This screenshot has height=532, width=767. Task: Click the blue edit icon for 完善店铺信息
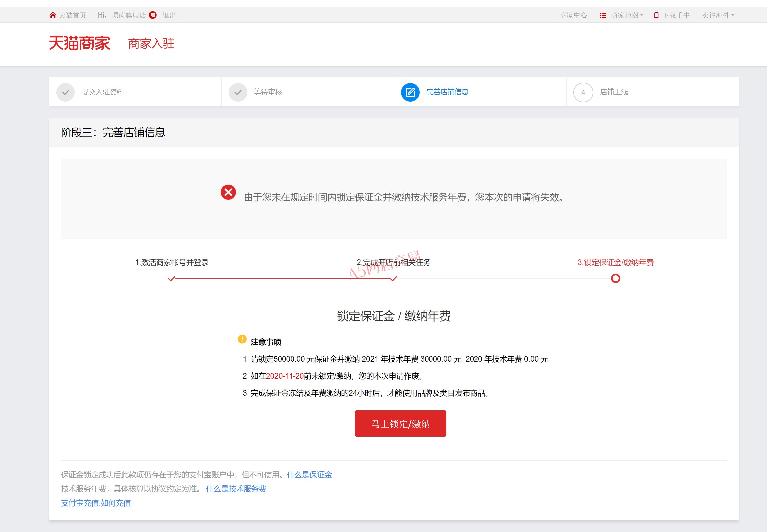pos(410,92)
